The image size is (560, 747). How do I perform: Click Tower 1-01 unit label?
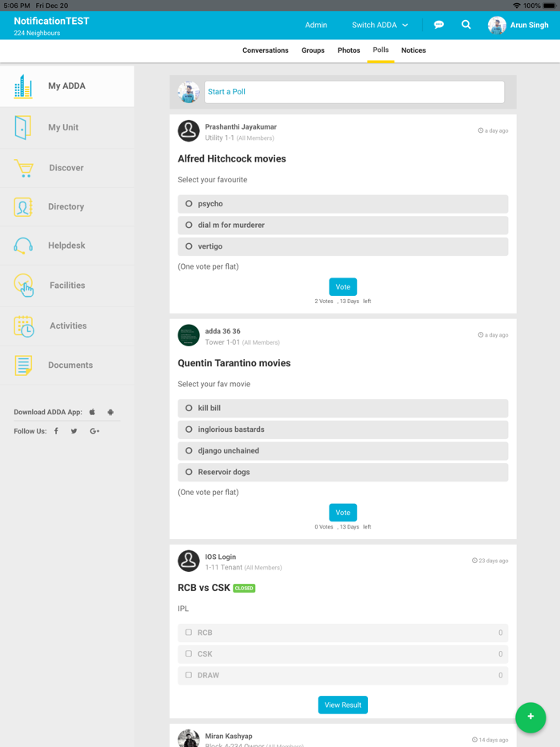pos(222,342)
